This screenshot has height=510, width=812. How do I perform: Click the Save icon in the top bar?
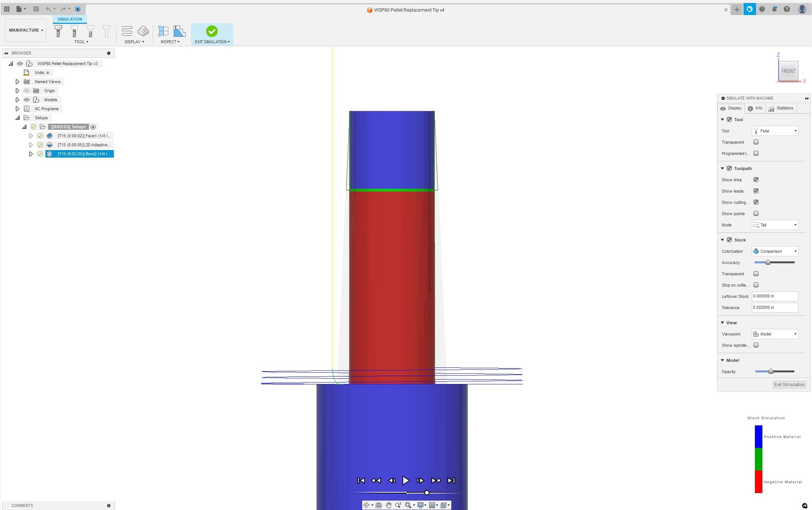tap(36, 9)
